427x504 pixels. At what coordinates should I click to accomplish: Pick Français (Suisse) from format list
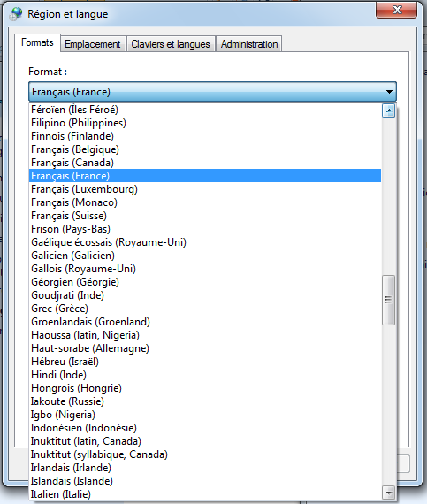[205, 216]
